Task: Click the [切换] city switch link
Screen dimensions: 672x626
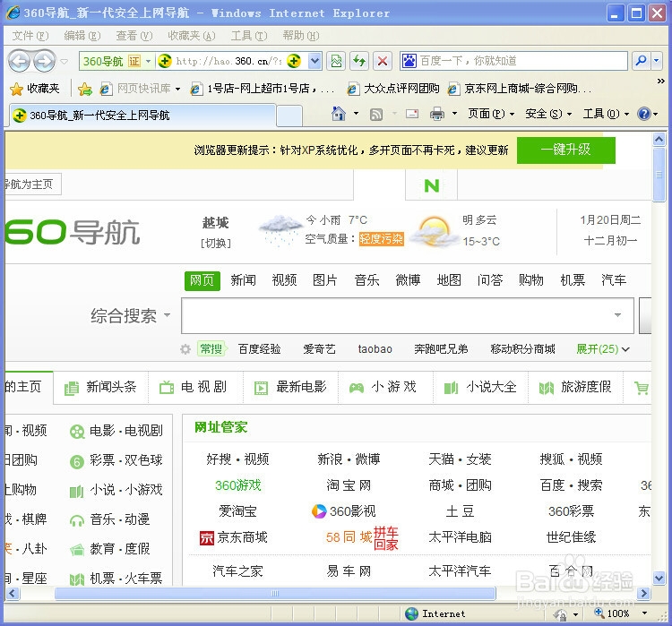Action: click(216, 244)
